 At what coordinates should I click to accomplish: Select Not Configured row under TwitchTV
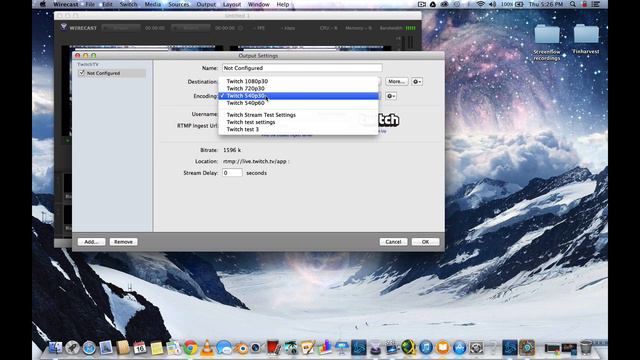pos(112,73)
